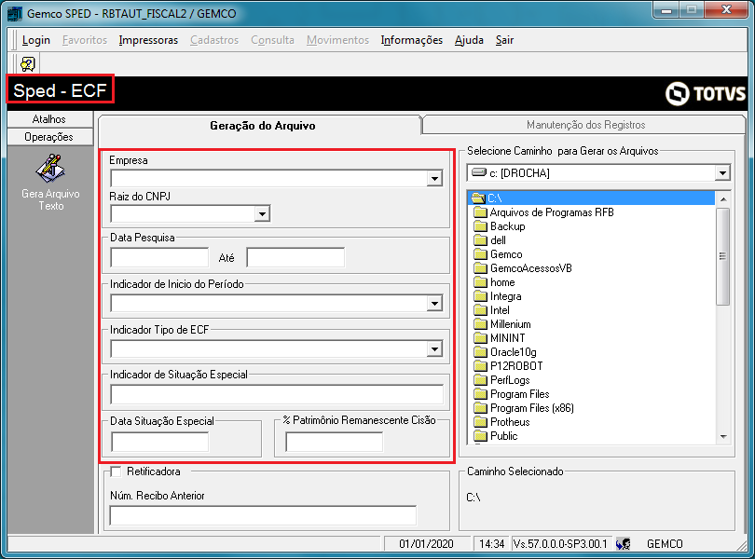Select the Protheus folder
The height and width of the screenshot is (560, 755).
[501, 422]
